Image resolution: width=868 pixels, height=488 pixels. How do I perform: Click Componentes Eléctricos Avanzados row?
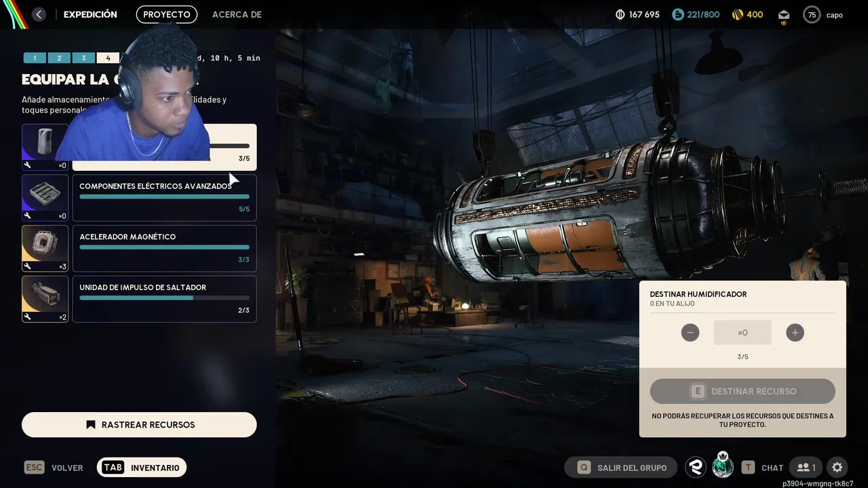[x=165, y=198]
